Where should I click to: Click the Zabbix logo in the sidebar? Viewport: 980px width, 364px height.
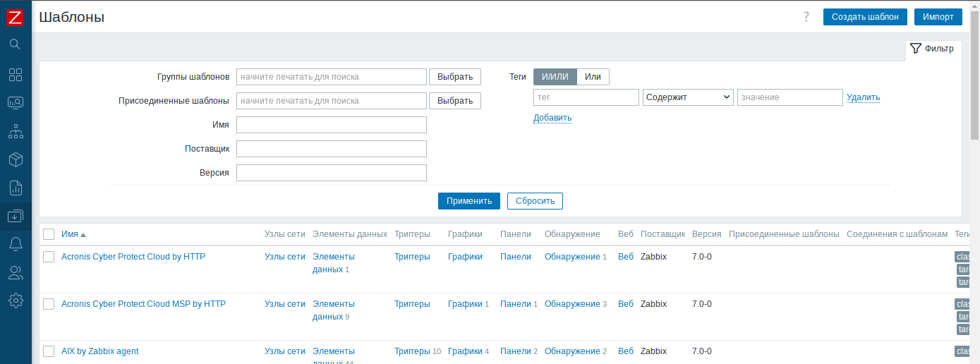coord(16,18)
